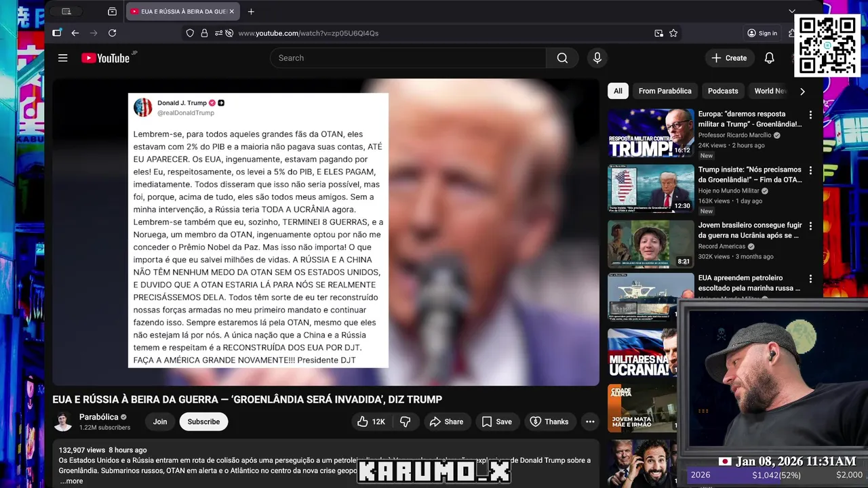868x488 pixels.
Task: Save the video to a playlist
Action: pyautogui.click(x=497, y=422)
